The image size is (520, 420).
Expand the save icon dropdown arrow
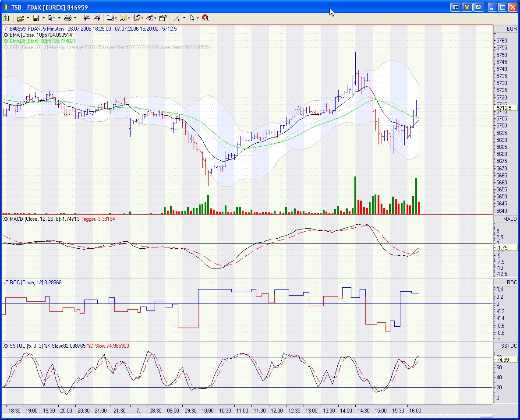(43, 18)
